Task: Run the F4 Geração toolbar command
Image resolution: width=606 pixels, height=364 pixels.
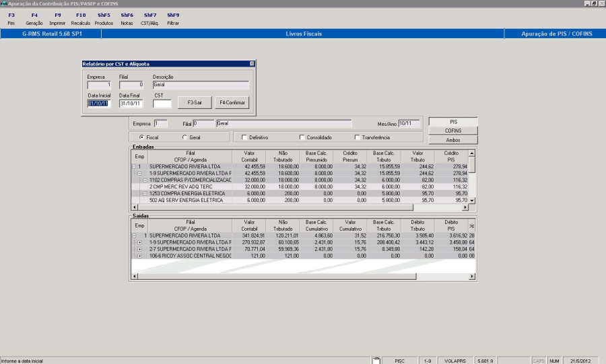Action: pyautogui.click(x=34, y=19)
